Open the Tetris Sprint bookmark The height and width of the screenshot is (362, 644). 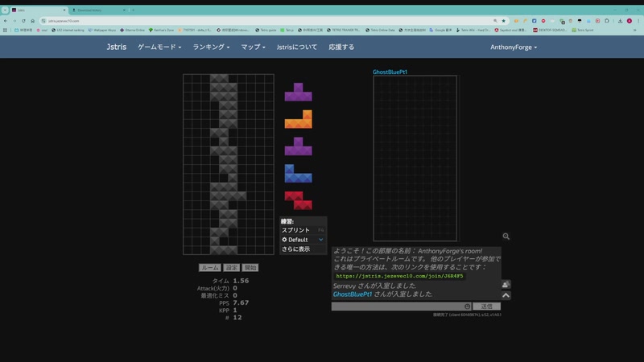(x=583, y=30)
